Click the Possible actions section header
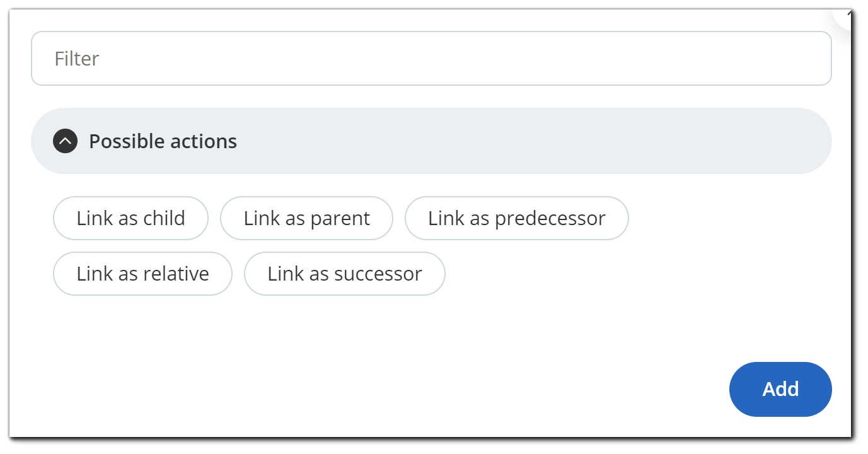The image size is (868, 454). 431,141
